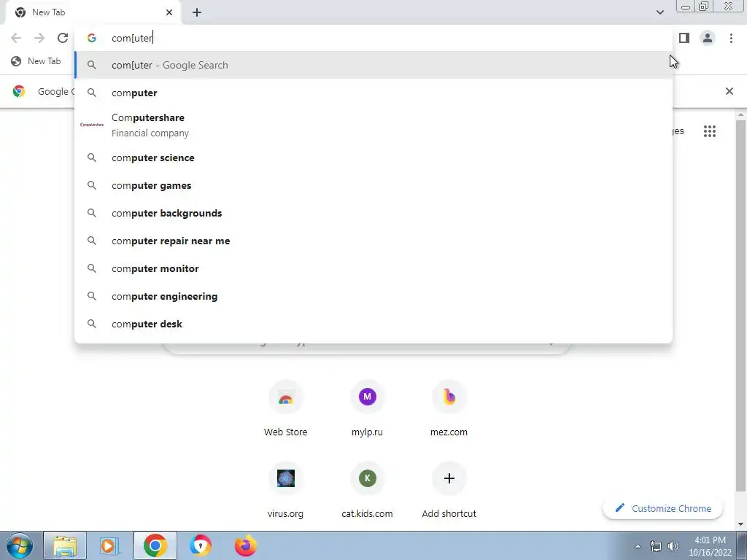The width and height of the screenshot is (747, 560).
Task: Reload the page with the refresh icon
Action: [63, 38]
